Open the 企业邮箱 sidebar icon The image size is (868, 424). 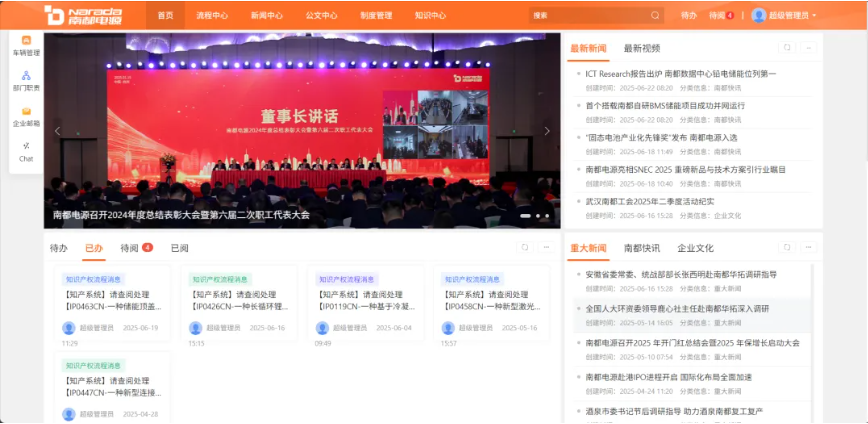point(26,111)
